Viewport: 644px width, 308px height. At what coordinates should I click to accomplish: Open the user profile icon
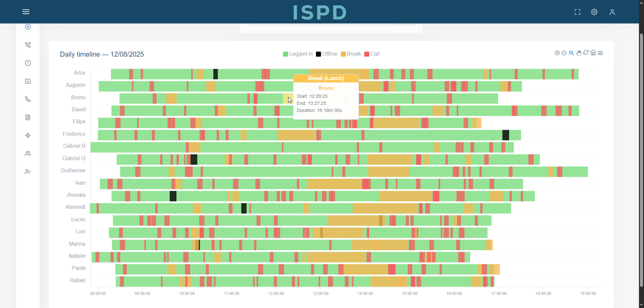click(x=612, y=12)
